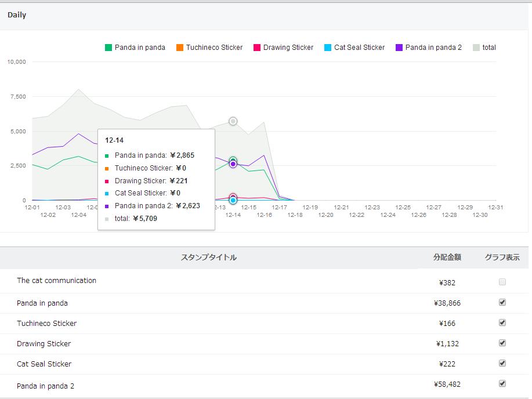The width and height of the screenshot is (532, 399).
Task: Uncheck the Panda in panda graph checkbox
Action: 502,302
